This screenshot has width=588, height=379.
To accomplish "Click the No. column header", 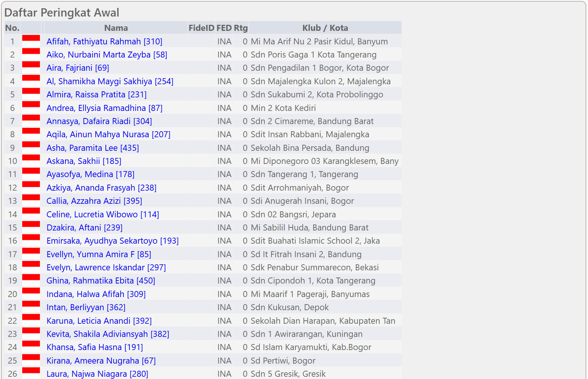I will pyautogui.click(x=12, y=28).
